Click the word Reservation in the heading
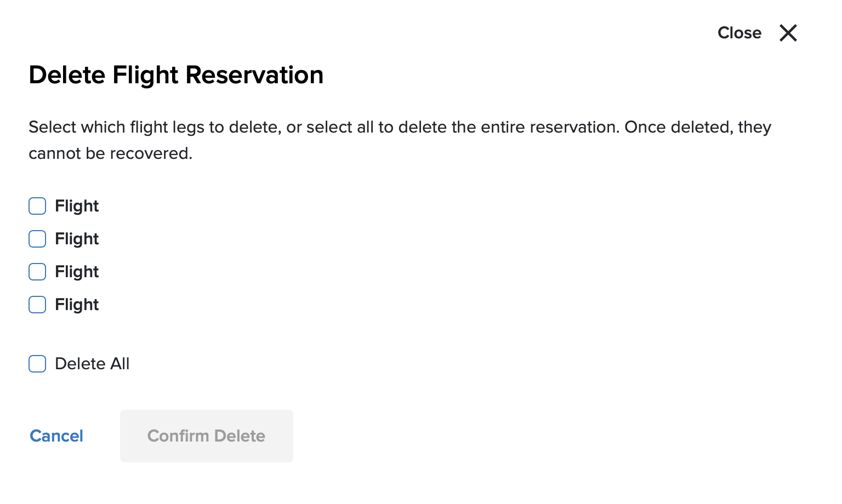 pos(254,75)
